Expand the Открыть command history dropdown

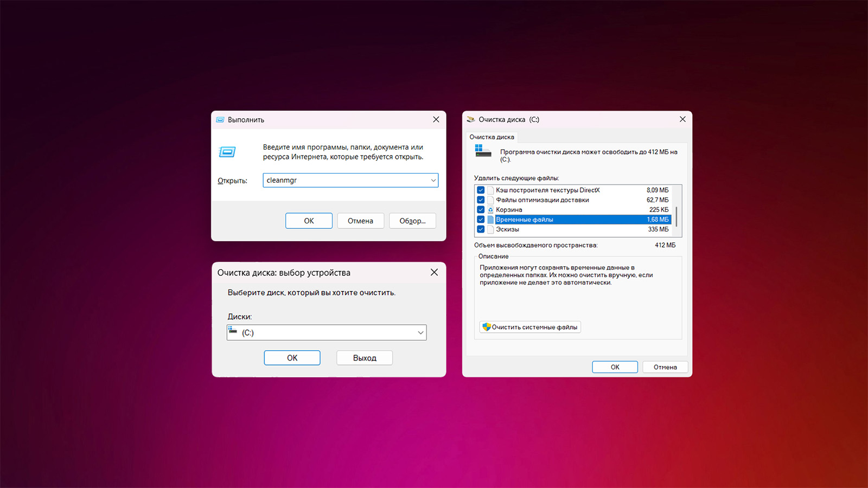click(433, 181)
